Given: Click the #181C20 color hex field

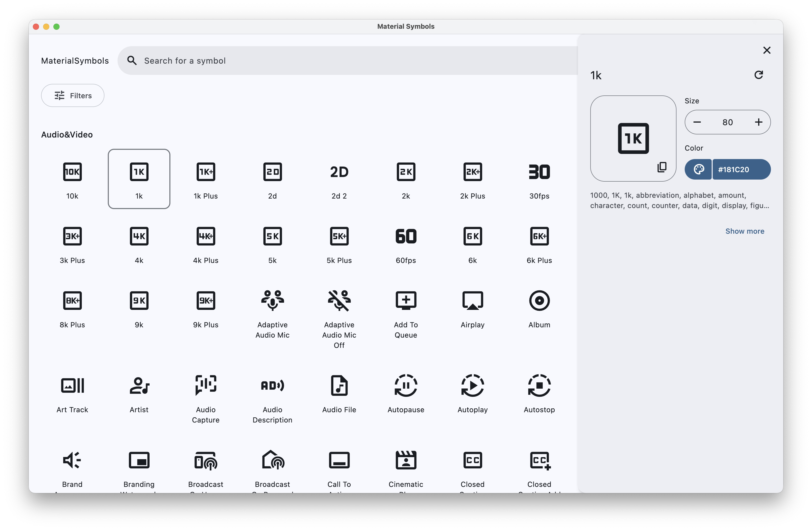Looking at the screenshot, I should [x=741, y=169].
